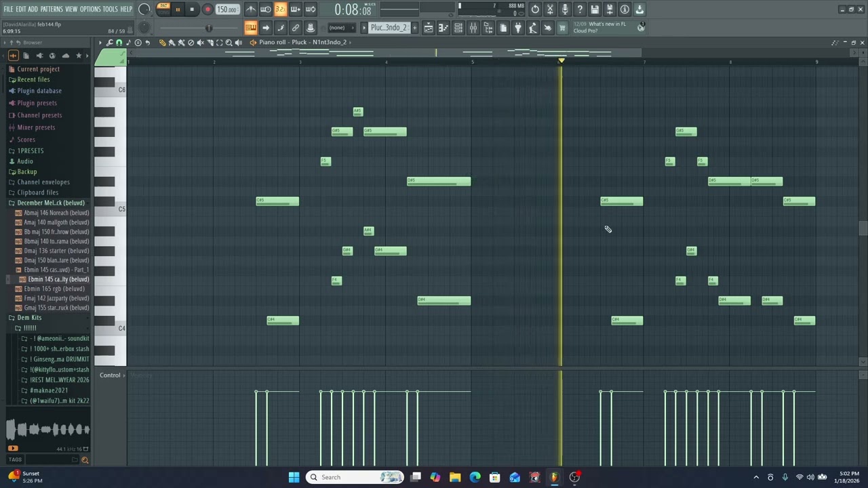Screen dimensions: 868x488
Task: Toggle loop recording icon
Action: point(311,9)
